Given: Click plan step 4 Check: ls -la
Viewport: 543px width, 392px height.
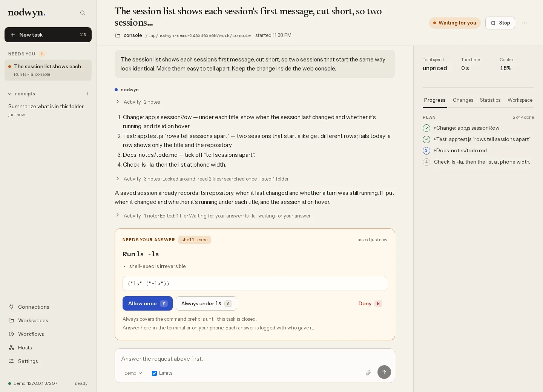Looking at the screenshot, I should (x=478, y=162).
